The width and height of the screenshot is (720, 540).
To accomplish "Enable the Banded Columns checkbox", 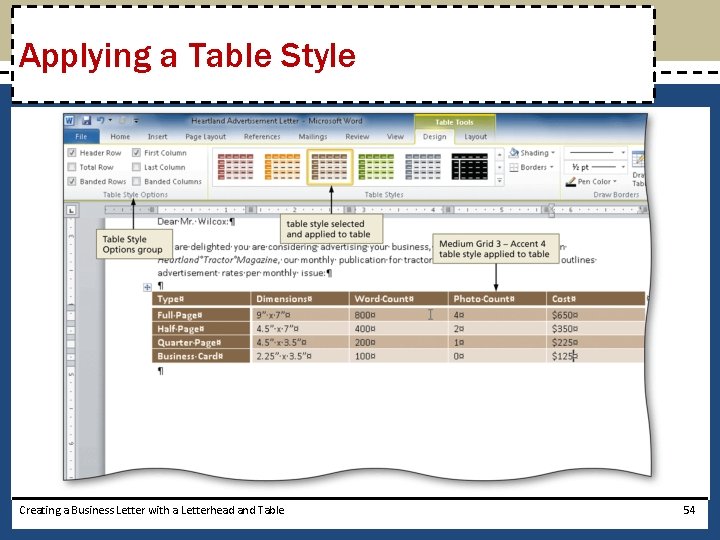I will point(136,181).
